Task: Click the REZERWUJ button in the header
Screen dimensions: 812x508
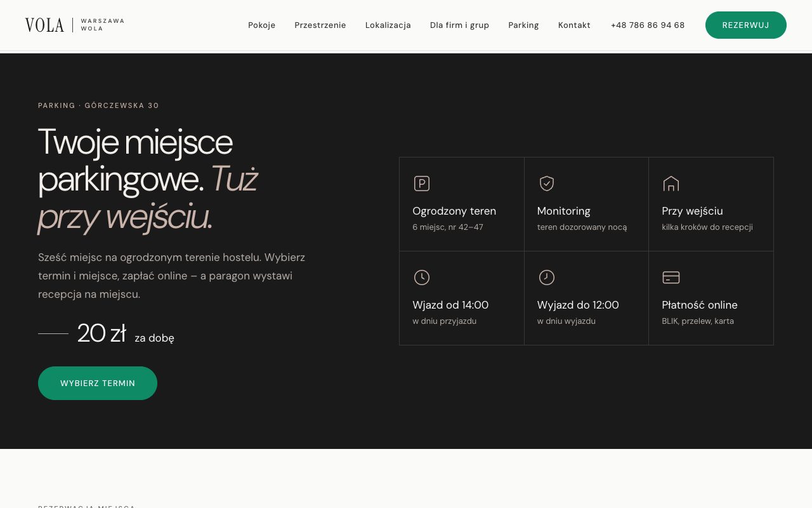Action: [x=746, y=25]
